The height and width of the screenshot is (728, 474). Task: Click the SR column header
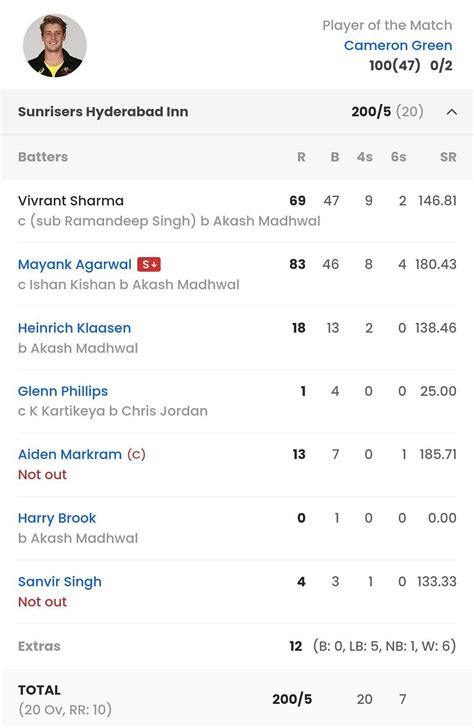(x=448, y=157)
